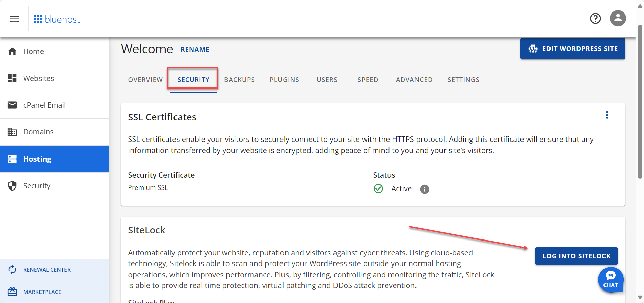Viewport: 644px width, 303px height.
Task: Click the green Active checkmark icon
Action: [x=378, y=188]
